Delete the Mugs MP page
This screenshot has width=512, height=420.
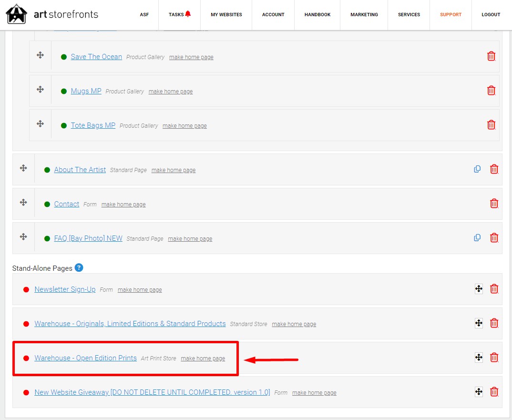pyautogui.click(x=491, y=91)
